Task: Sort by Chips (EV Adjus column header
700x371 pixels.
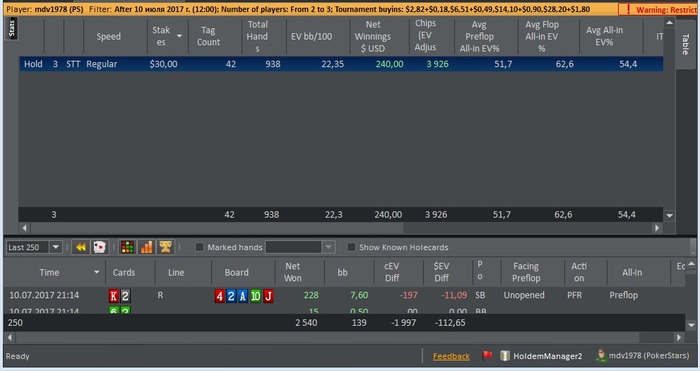Action: [425, 35]
